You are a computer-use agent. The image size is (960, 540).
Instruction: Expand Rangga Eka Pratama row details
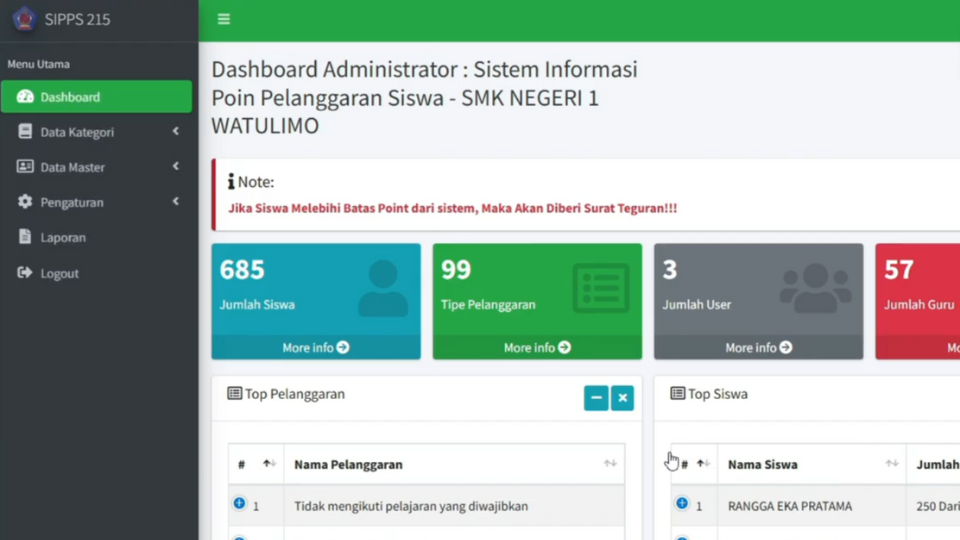tap(682, 504)
